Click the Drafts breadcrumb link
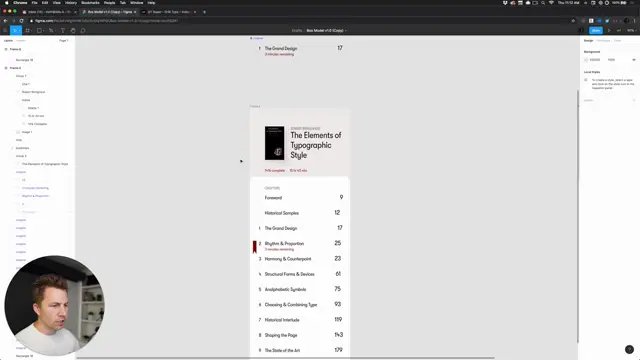Screen dimensions: 640x360 pyautogui.click(x=297, y=31)
